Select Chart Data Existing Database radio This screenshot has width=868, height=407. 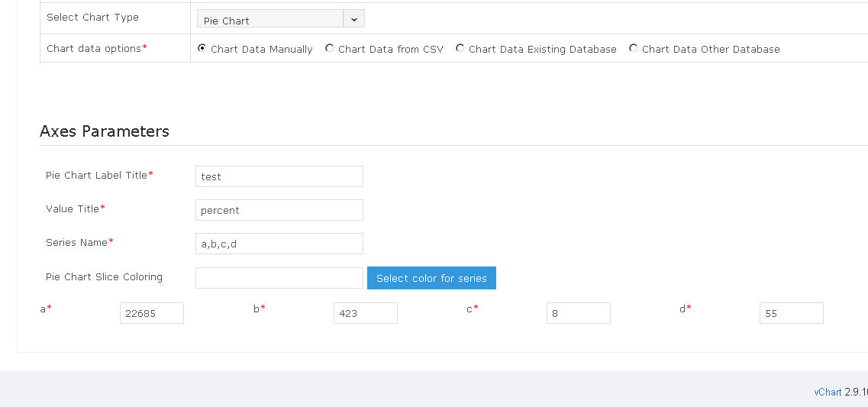pyautogui.click(x=460, y=48)
